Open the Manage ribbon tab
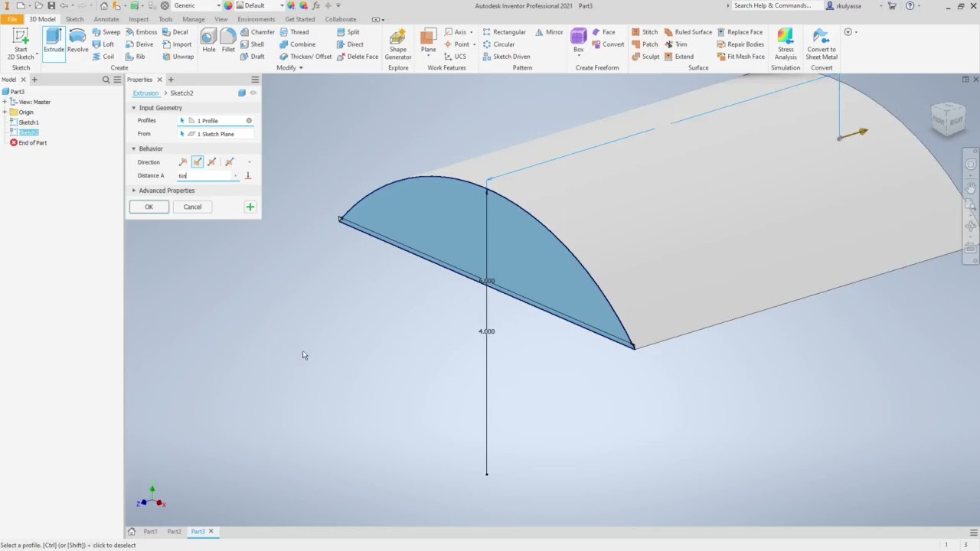The width and height of the screenshot is (980, 551). (x=193, y=19)
